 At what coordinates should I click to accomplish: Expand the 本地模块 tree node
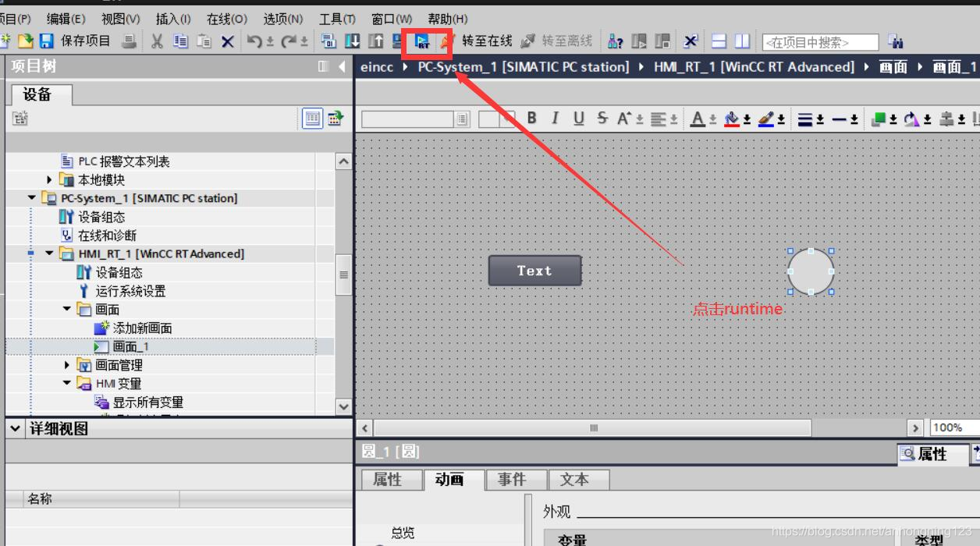[50, 179]
